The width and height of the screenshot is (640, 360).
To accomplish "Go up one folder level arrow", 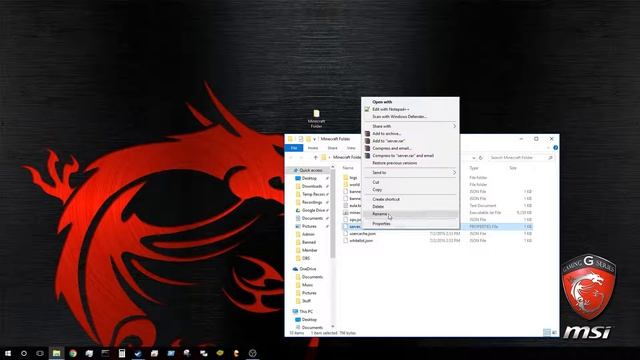I will tap(315, 158).
